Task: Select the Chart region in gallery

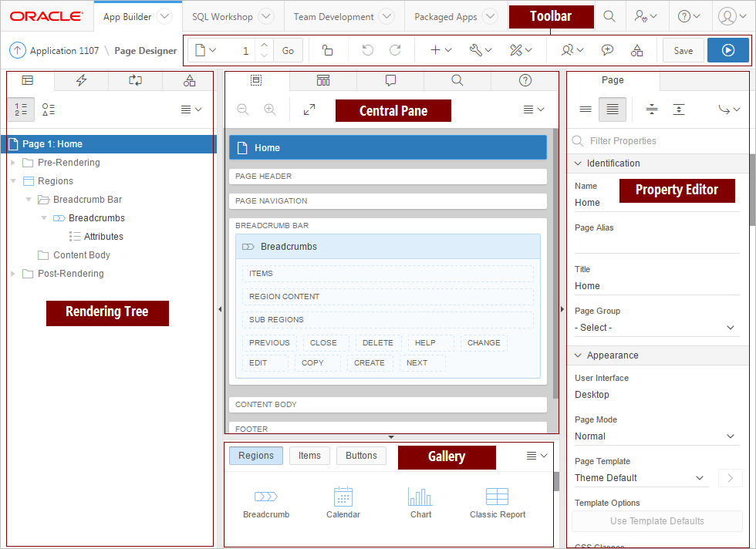Action: pyautogui.click(x=420, y=502)
